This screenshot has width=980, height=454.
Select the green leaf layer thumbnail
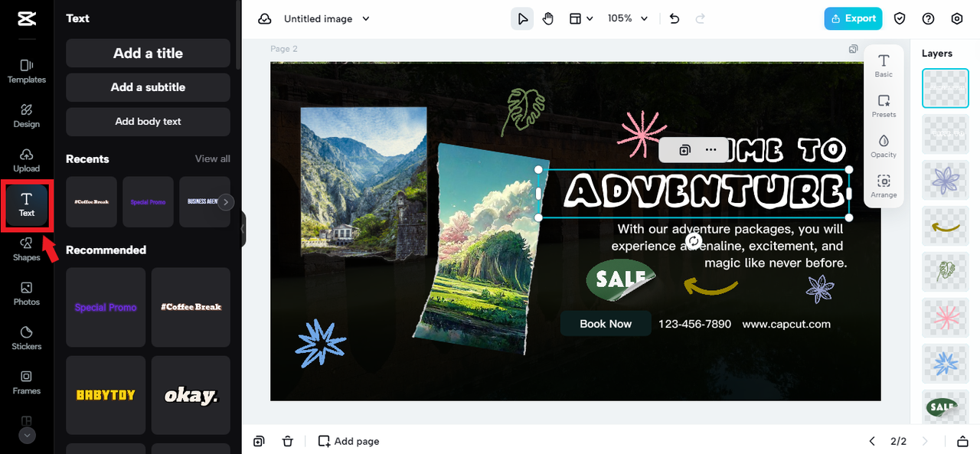tap(946, 272)
